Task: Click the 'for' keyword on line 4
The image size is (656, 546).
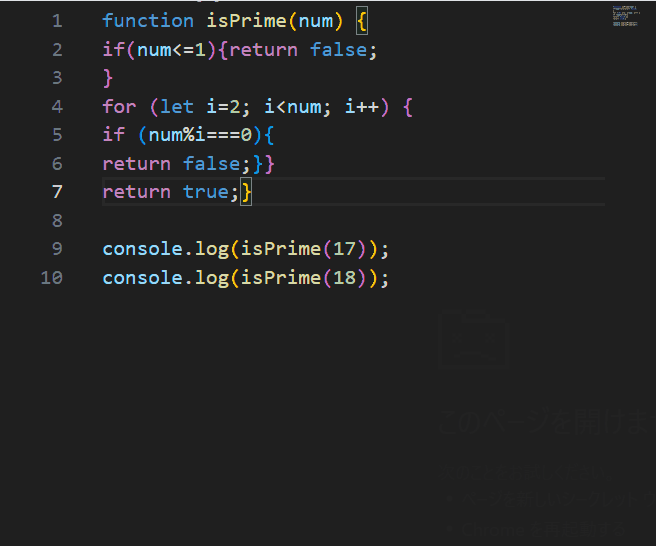Action: [x=119, y=106]
